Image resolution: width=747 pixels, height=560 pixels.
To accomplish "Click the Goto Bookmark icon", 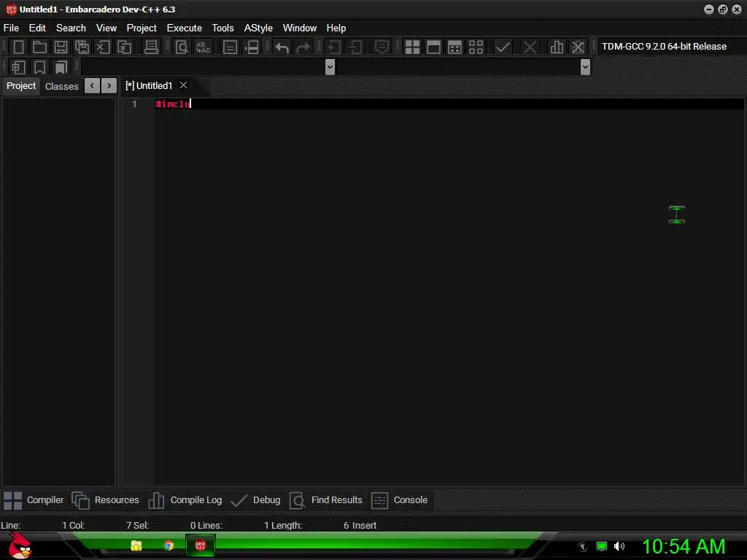I will point(61,67).
